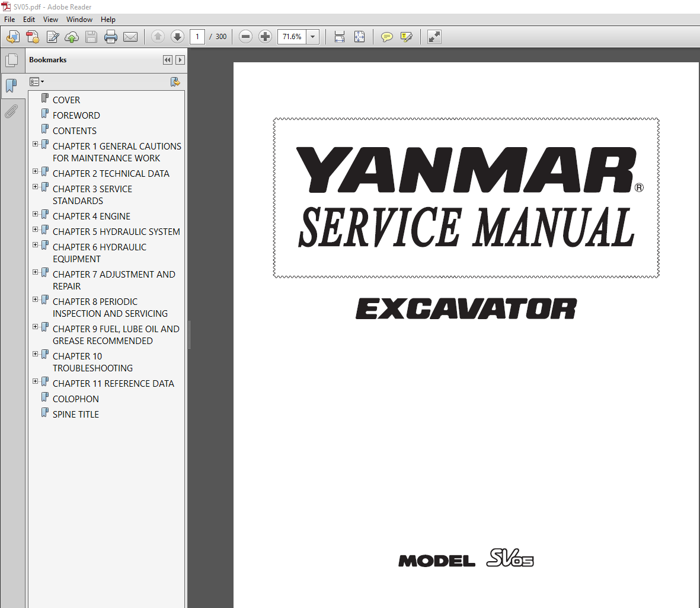Click the page number input field
The width and height of the screenshot is (700, 608).
[x=197, y=37]
